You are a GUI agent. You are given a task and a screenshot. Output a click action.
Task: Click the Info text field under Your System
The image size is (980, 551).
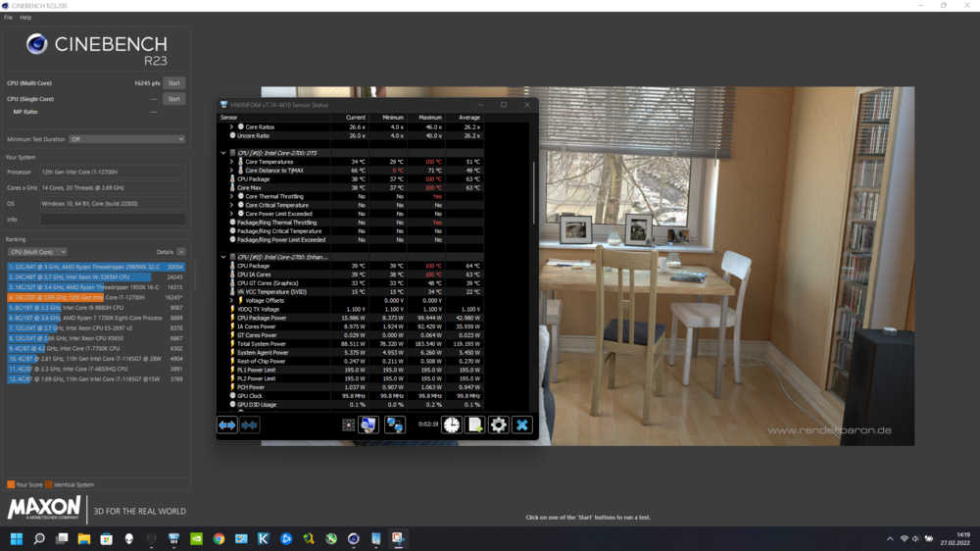pos(112,220)
